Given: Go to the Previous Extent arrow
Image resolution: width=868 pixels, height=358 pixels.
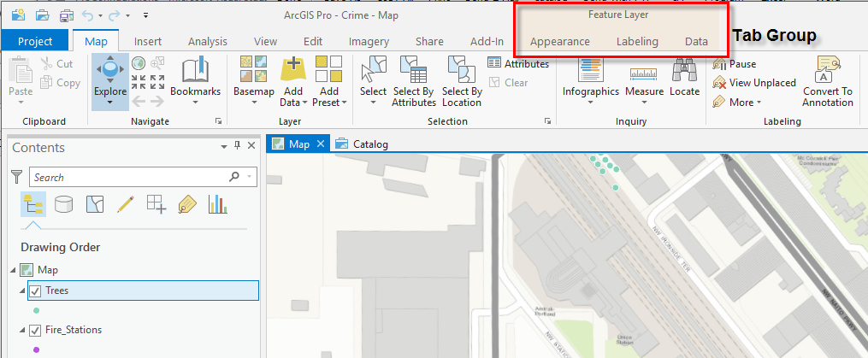Looking at the screenshot, I should [139, 102].
